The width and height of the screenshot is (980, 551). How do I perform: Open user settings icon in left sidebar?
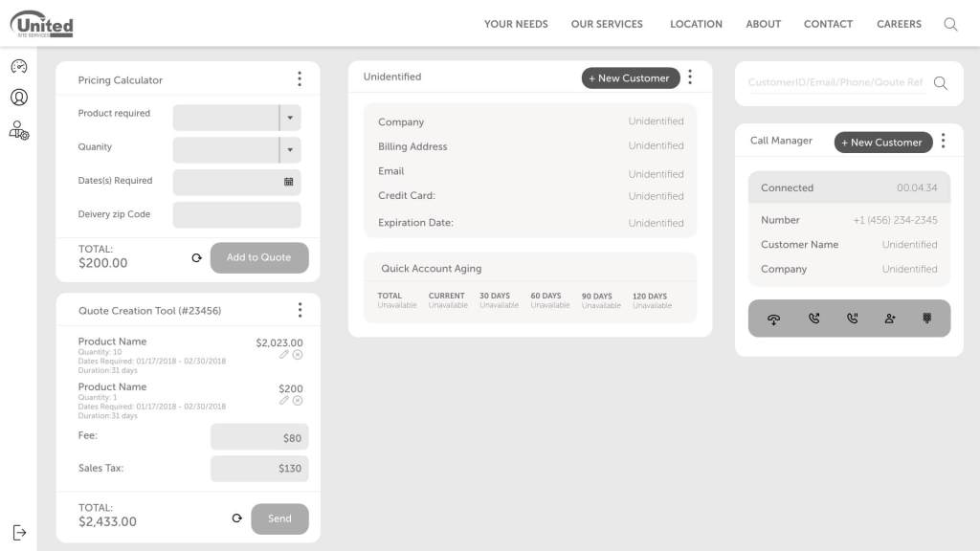point(19,130)
